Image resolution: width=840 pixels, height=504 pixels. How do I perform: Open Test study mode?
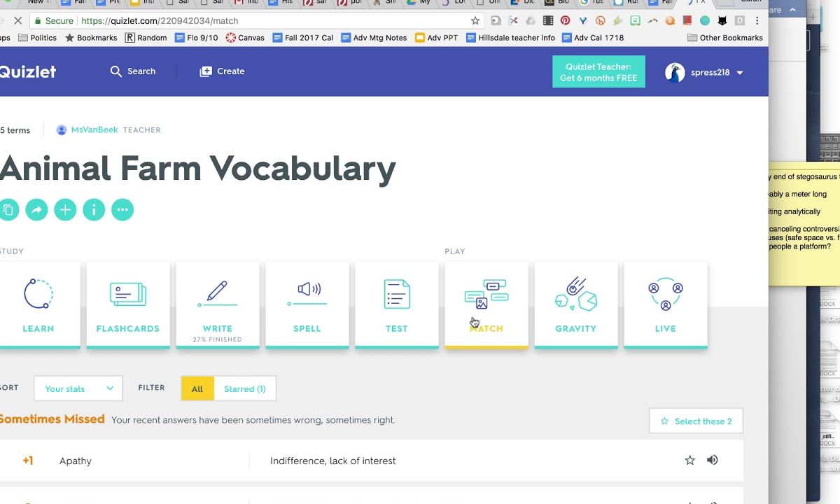(397, 304)
